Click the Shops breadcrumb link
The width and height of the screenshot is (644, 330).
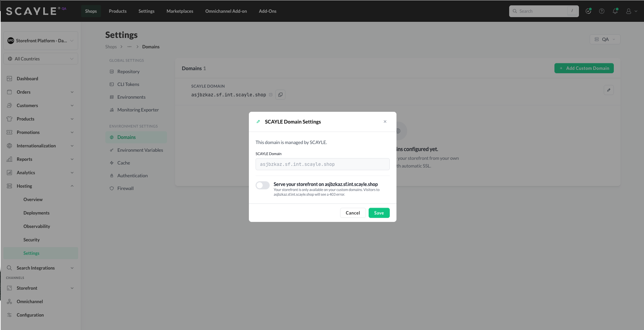click(x=111, y=47)
